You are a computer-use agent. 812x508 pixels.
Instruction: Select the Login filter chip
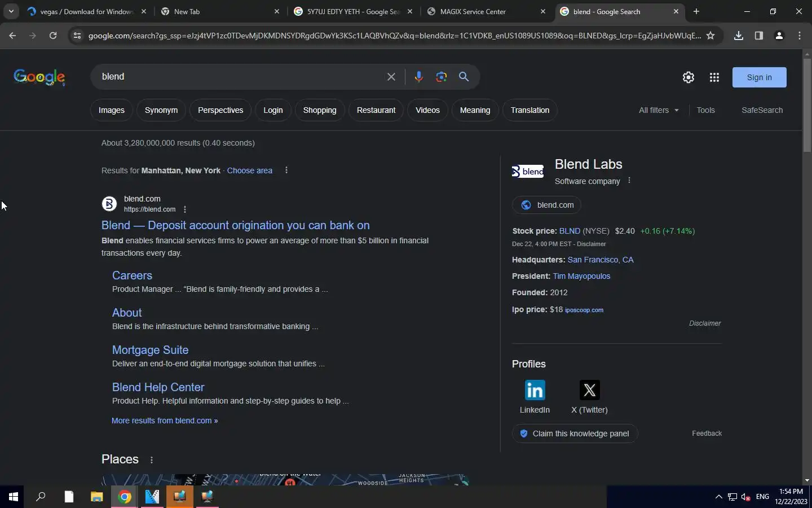point(273,110)
